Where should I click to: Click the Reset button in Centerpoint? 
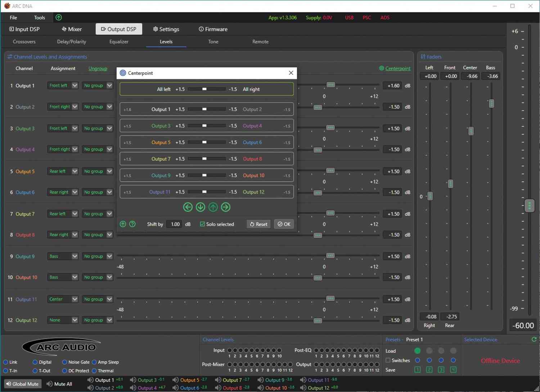click(x=258, y=224)
